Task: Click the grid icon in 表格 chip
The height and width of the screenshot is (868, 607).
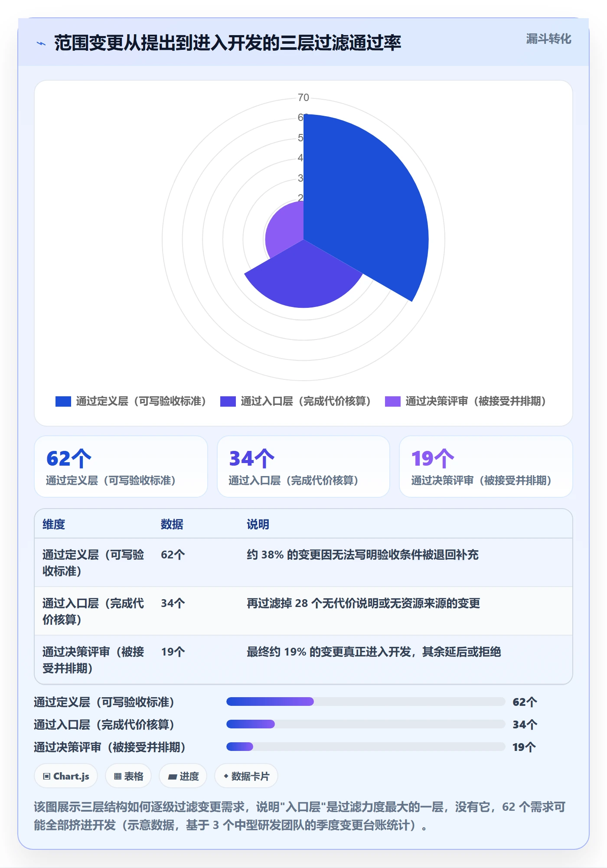Action: (117, 777)
